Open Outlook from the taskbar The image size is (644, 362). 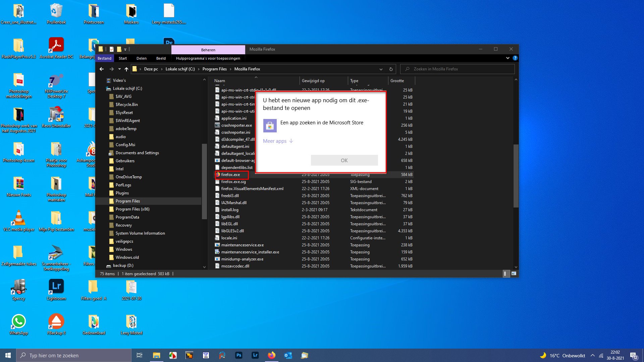(288, 355)
